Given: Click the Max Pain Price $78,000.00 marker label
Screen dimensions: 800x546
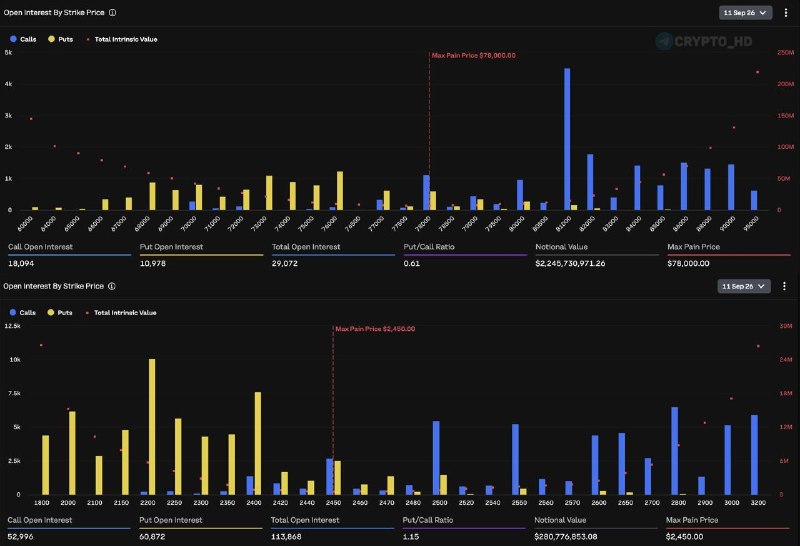Looking at the screenshot, I should pyautogui.click(x=473, y=56).
